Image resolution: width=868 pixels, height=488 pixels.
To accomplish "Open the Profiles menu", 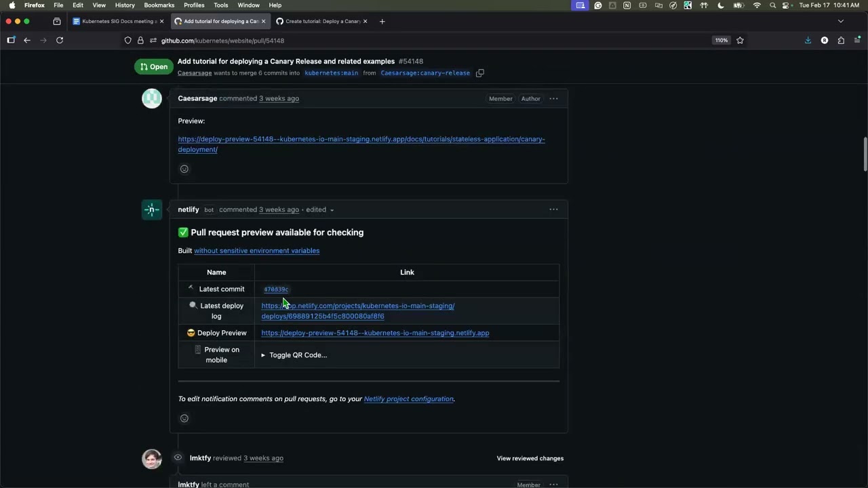I will point(194,5).
